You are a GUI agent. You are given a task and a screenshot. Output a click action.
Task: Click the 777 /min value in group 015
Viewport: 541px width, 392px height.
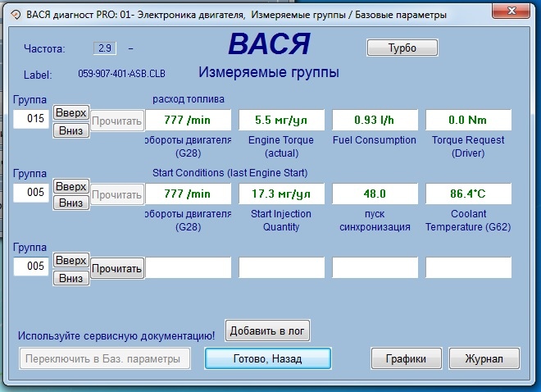pos(188,120)
